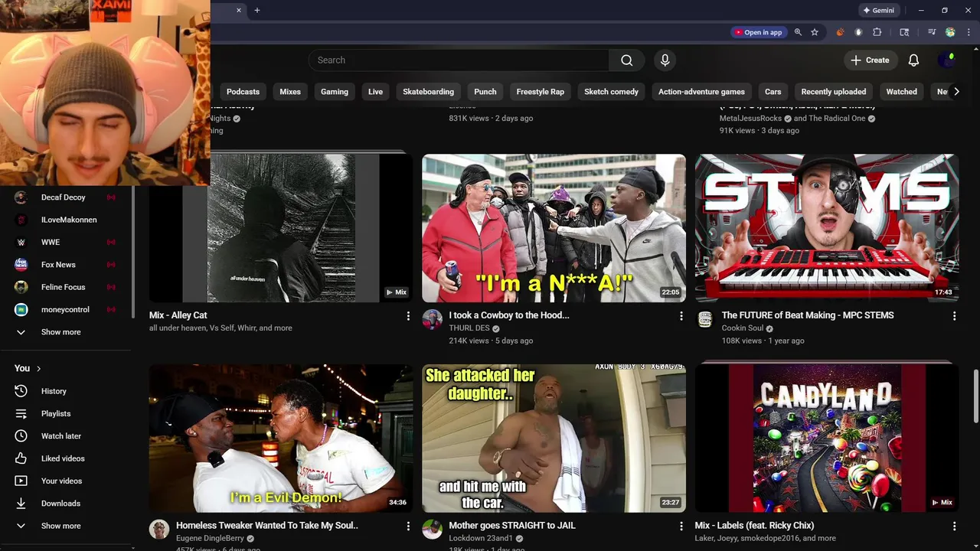Click the search magnifier button
Image resolution: width=980 pixels, height=551 pixels.
pos(626,60)
